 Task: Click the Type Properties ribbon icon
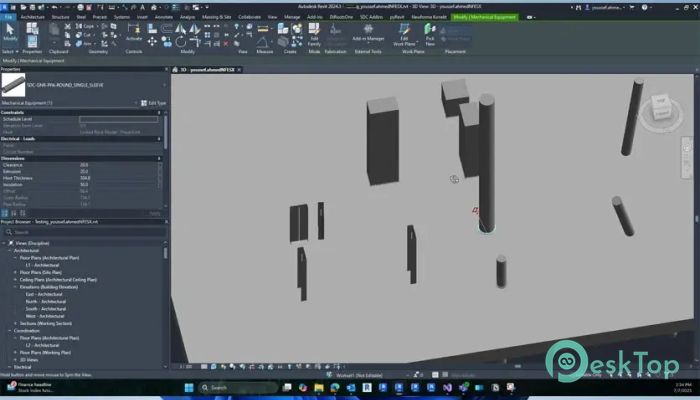pyautogui.click(x=32, y=28)
